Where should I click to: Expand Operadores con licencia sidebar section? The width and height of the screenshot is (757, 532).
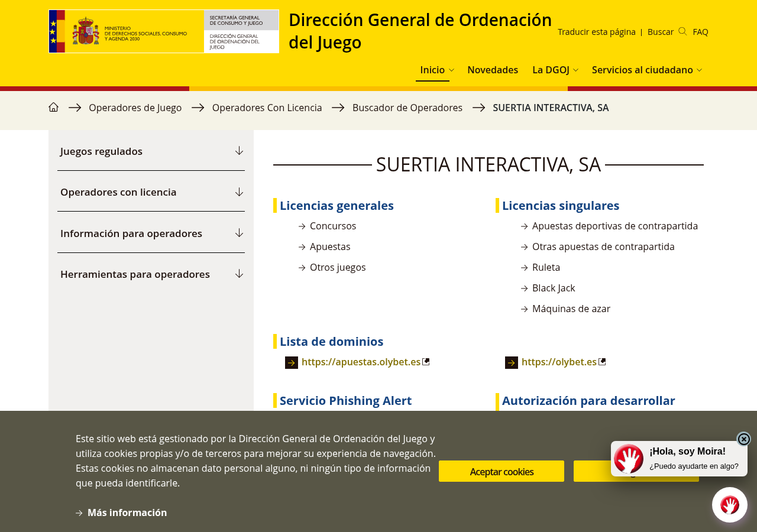click(x=151, y=192)
